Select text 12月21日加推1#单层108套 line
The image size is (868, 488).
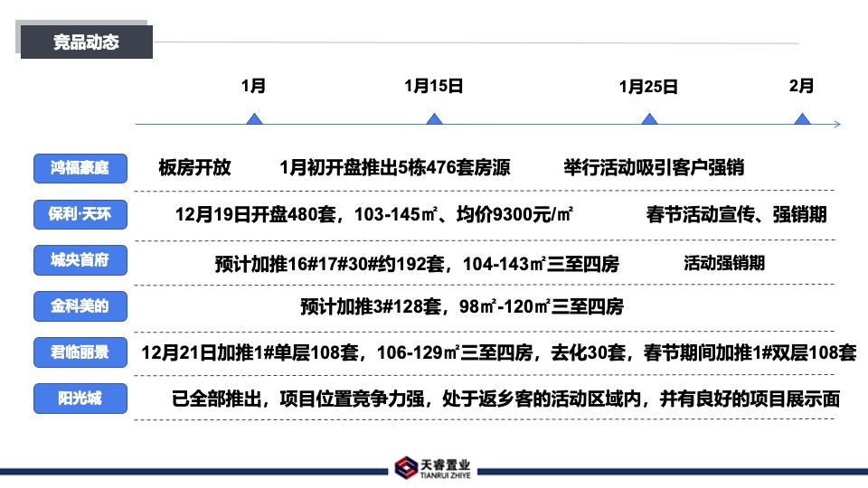pos(499,352)
